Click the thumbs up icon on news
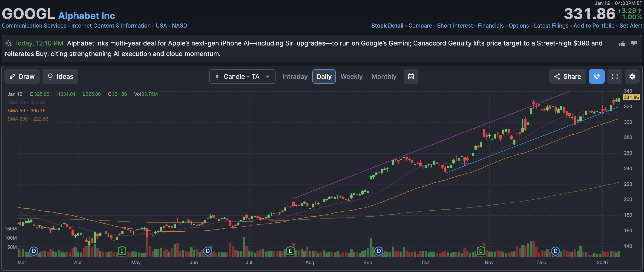The width and height of the screenshot is (644, 272). (622, 44)
